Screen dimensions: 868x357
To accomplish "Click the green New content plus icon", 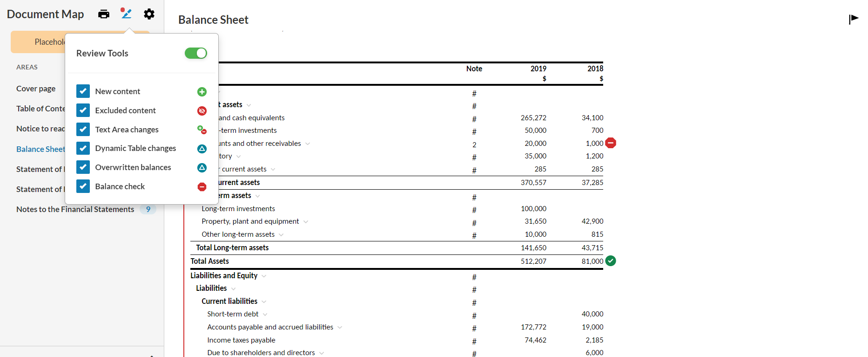I will point(202,92).
